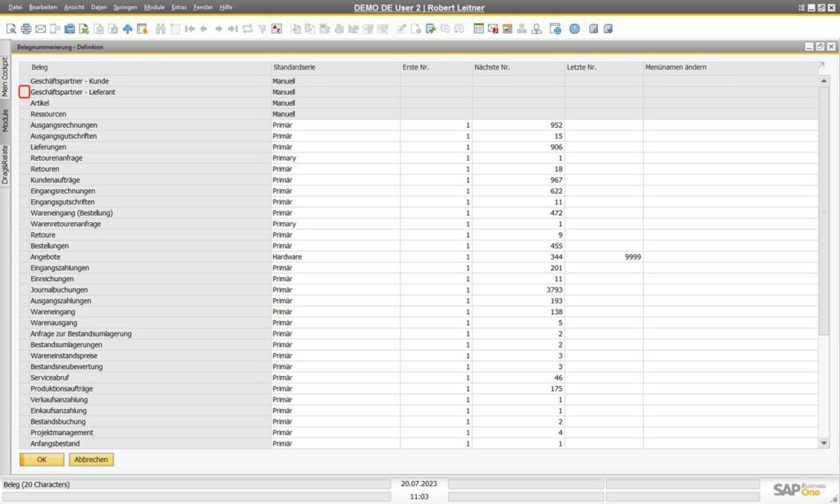Send document via the Email envelope icon

coord(40,29)
